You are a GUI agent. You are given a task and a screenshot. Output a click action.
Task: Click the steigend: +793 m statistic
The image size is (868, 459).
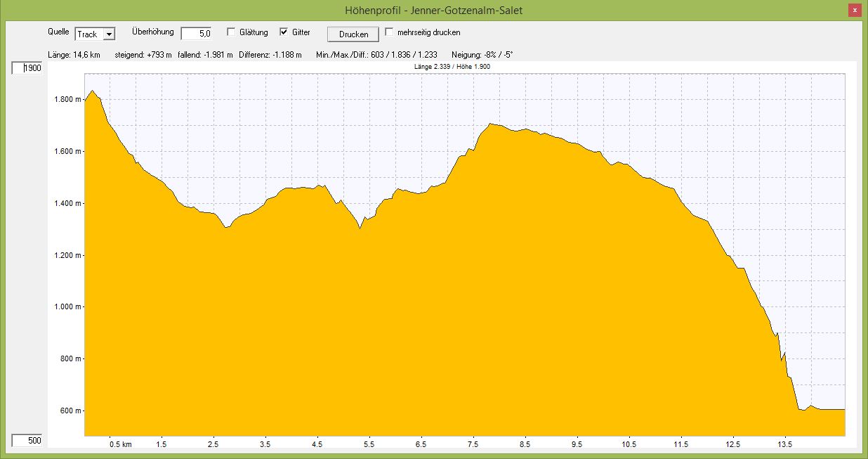143,54
